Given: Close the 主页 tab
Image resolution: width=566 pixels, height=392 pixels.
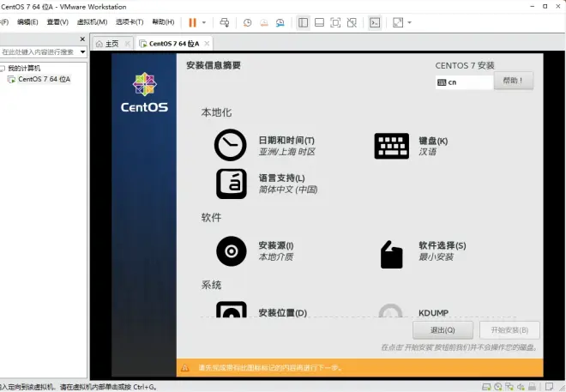Looking at the screenshot, I should click(128, 43).
